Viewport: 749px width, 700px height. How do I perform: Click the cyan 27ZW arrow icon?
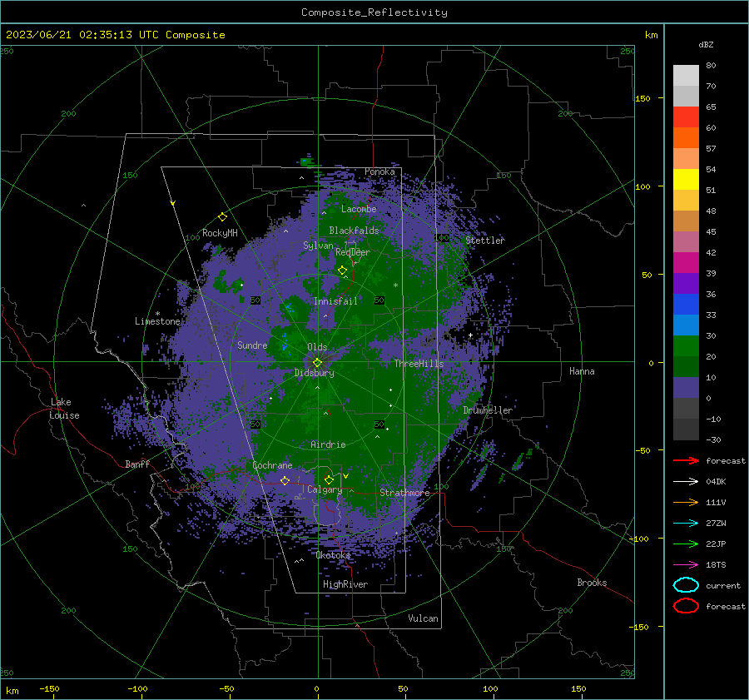pos(686,524)
